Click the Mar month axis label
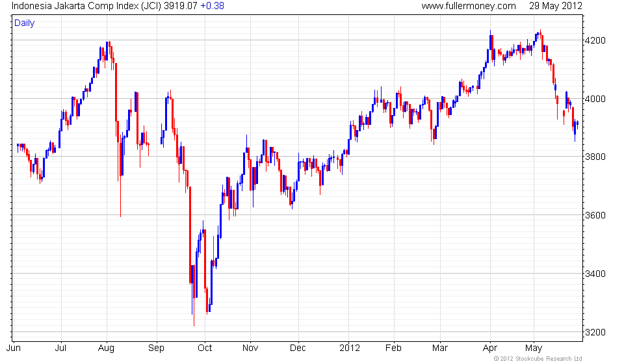 [440, 348]
